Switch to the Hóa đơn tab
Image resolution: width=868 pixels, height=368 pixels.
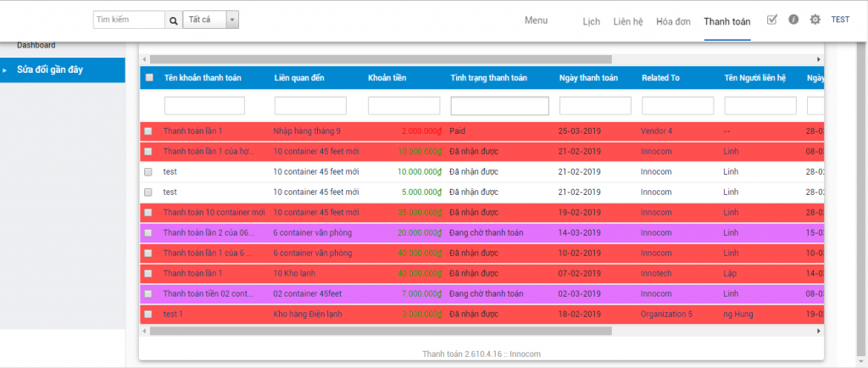(x=673, y=22)
